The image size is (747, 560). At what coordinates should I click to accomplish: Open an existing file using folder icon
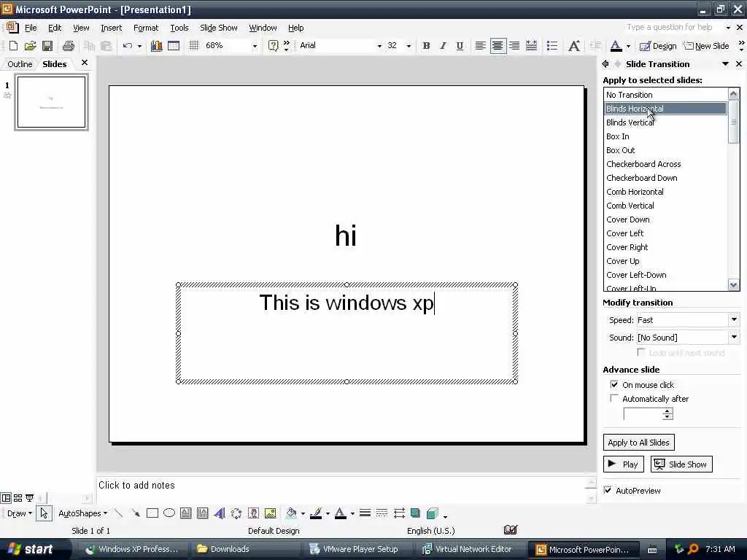(x=30, y=46)
